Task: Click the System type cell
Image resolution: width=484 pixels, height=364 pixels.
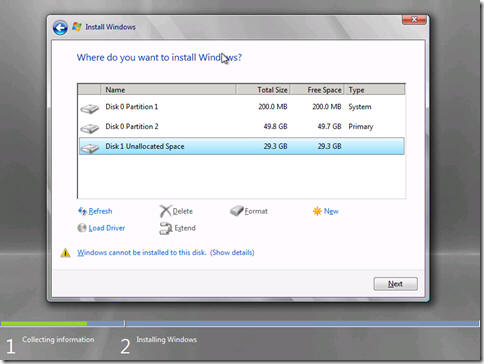Action: coord(360,107)
